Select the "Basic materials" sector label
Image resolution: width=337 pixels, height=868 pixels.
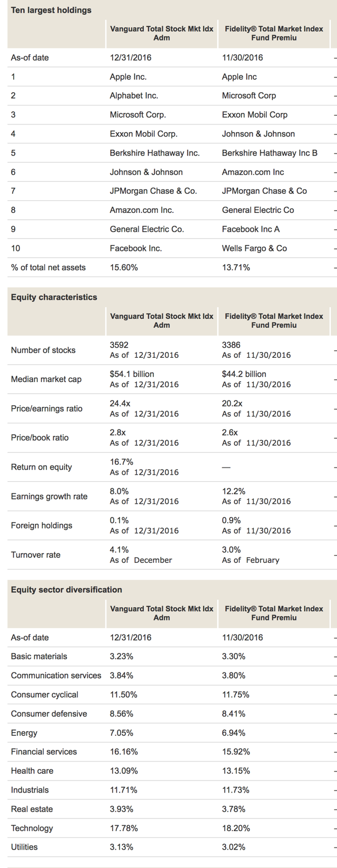(x=39, y=657)
